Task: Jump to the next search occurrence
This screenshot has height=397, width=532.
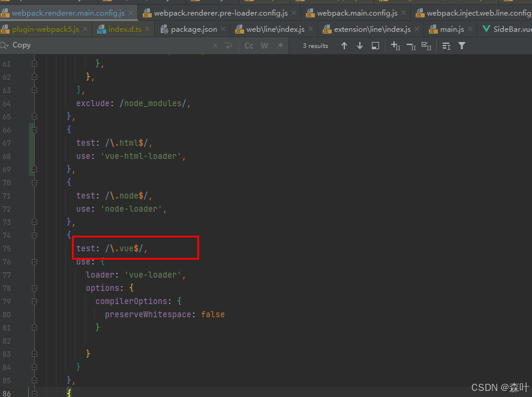Action: [360, 46]
